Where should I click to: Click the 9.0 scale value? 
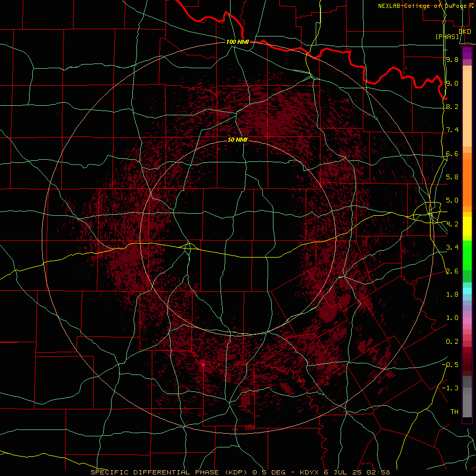(x=452, y=83)
